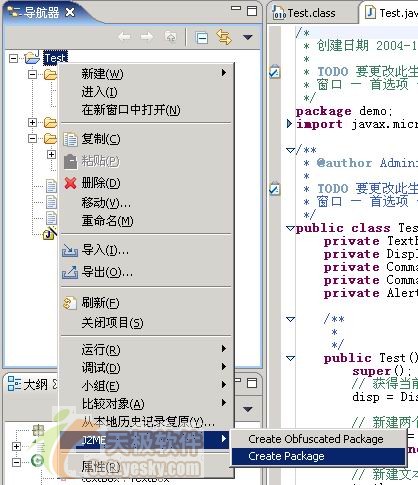Toggle Link with Editor arrows icon
The image size is (418, 485).
[x=224, y=37]
